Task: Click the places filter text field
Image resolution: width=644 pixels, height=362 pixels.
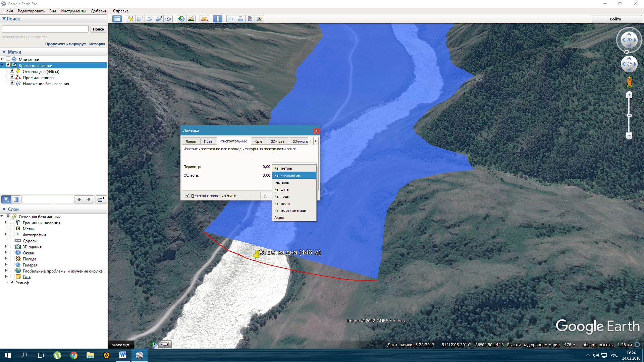Action: pyautogui.click(x=48, y=199)
